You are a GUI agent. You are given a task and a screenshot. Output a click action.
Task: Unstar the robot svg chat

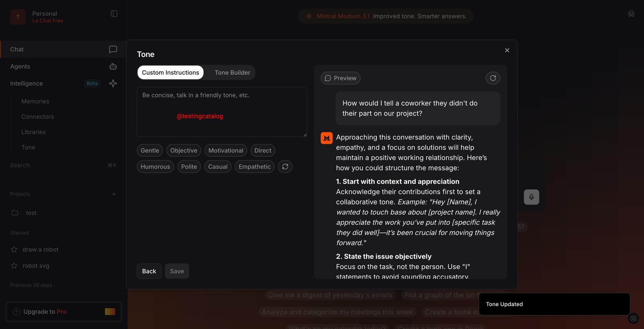point(14,266)
